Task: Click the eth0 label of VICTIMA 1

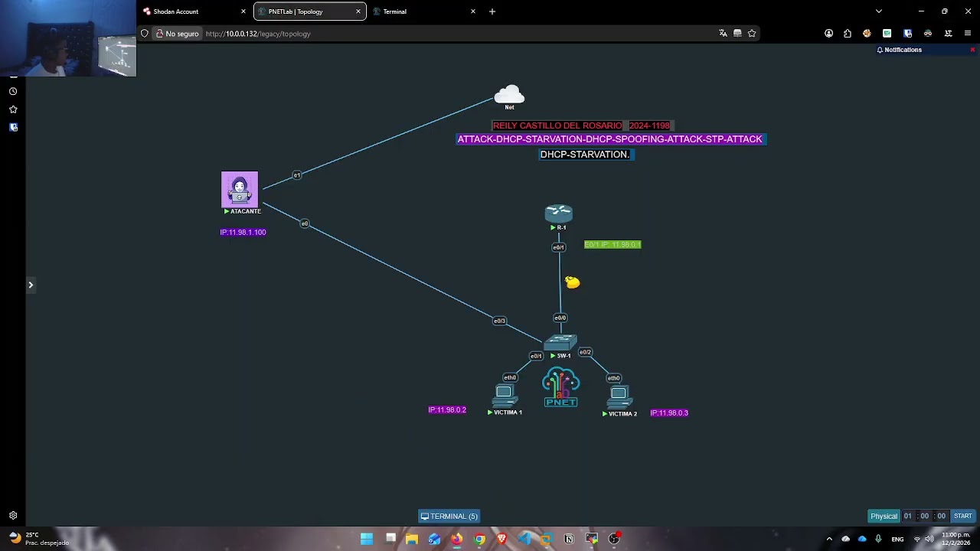Action: point(510,377)
